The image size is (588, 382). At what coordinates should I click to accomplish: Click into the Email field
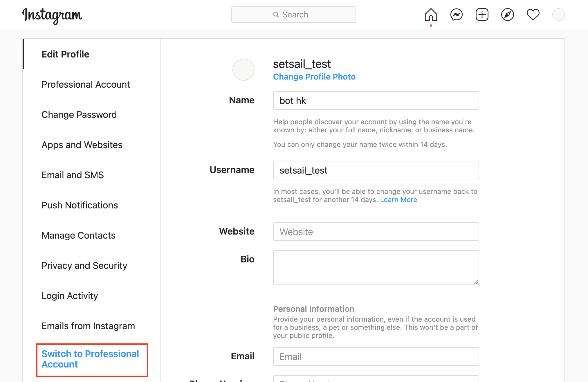[x=376, y=356]
